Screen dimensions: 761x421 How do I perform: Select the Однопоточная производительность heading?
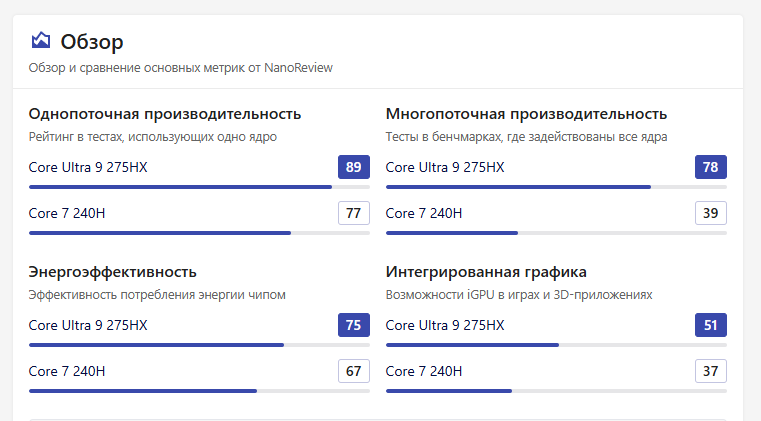tap(165, 114)
